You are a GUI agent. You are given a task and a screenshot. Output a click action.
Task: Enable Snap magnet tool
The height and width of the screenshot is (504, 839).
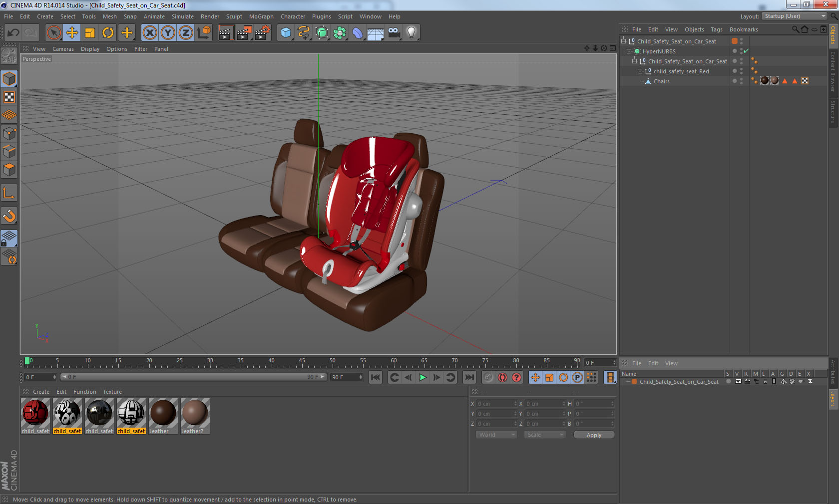(9, 216)
